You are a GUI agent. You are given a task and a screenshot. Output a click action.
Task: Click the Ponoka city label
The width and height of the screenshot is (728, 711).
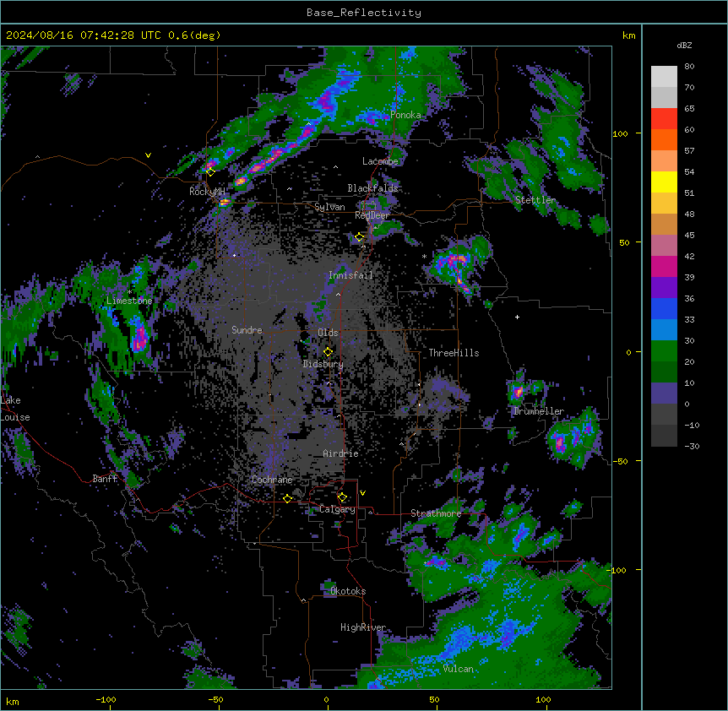405,115
